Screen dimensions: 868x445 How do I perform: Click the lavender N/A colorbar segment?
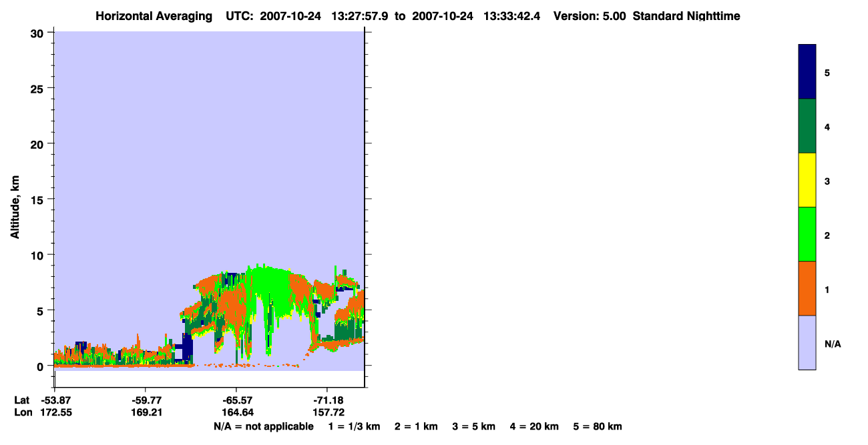tap(807, 342)
